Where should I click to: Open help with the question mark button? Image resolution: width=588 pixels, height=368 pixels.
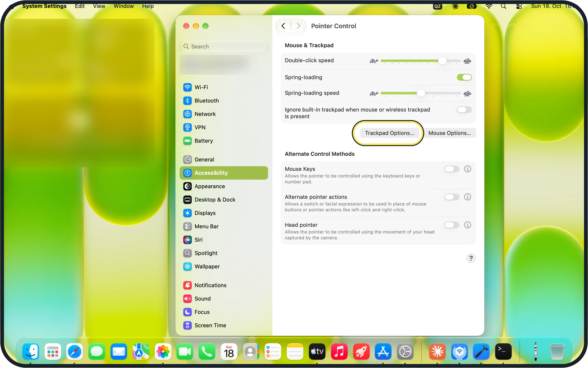[471, 258]
